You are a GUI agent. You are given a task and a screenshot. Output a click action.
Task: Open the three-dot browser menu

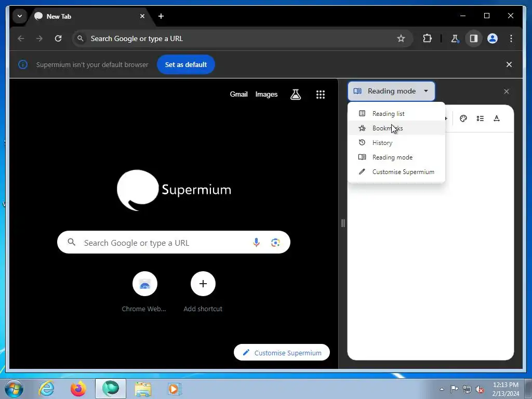pyautogui.click(x=511, y=38)
